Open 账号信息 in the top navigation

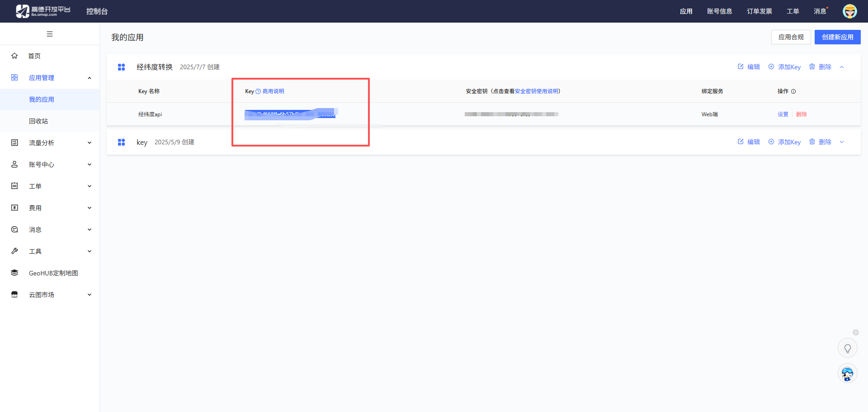click(720, 11)
